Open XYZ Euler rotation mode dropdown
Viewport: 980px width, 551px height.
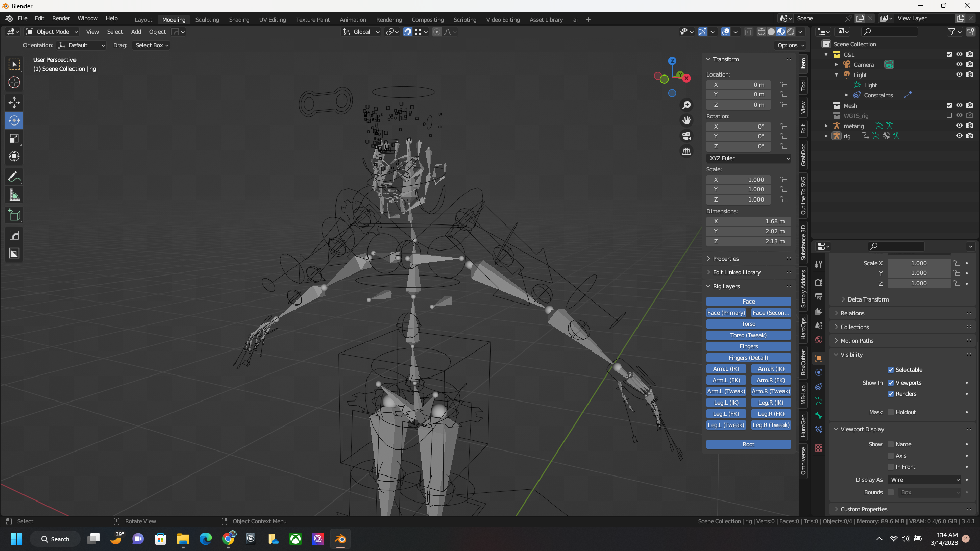pyautogui.click(x=749, y=158)
